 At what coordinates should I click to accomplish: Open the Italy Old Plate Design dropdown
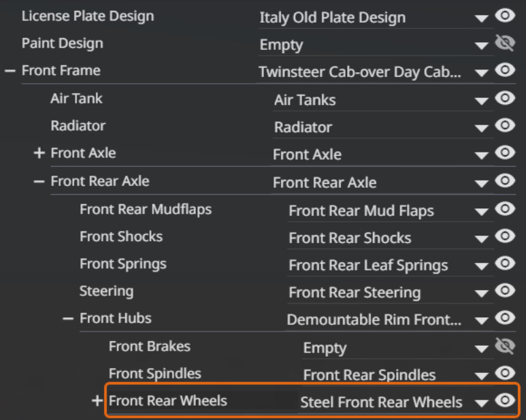(x=482, y=18)
